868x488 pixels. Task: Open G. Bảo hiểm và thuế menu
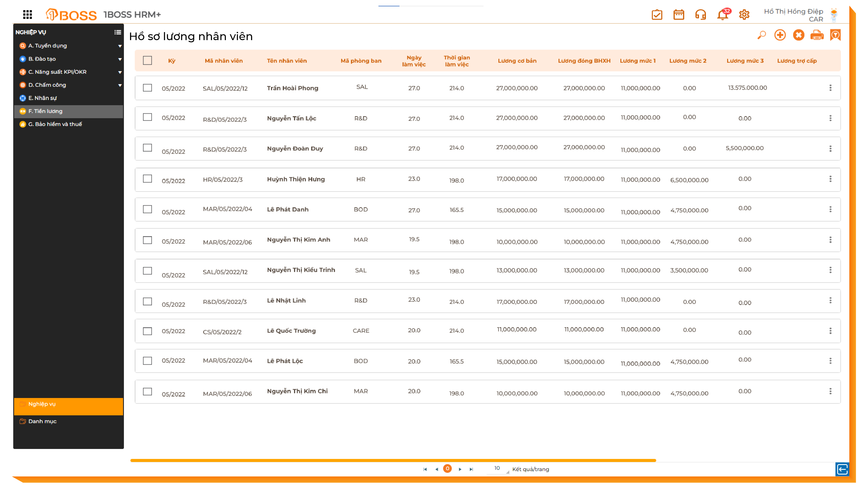[55, 124]
